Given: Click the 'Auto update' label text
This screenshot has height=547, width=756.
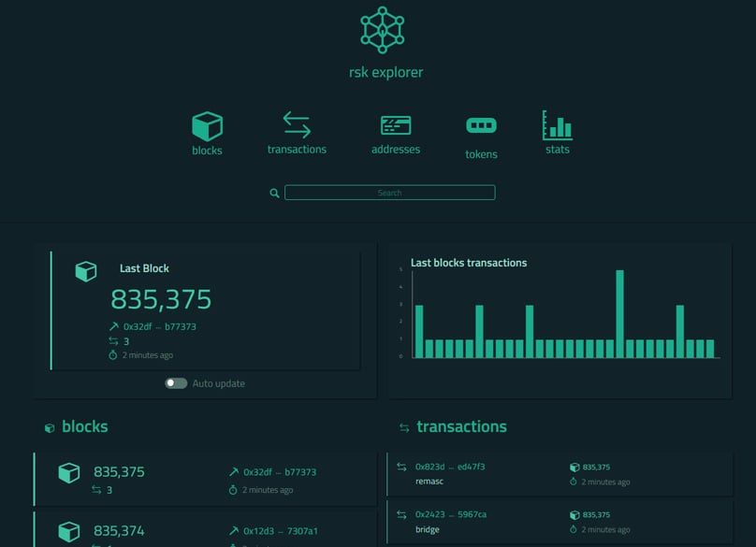Looking at the screenshot, I should [x=218, y=383].
